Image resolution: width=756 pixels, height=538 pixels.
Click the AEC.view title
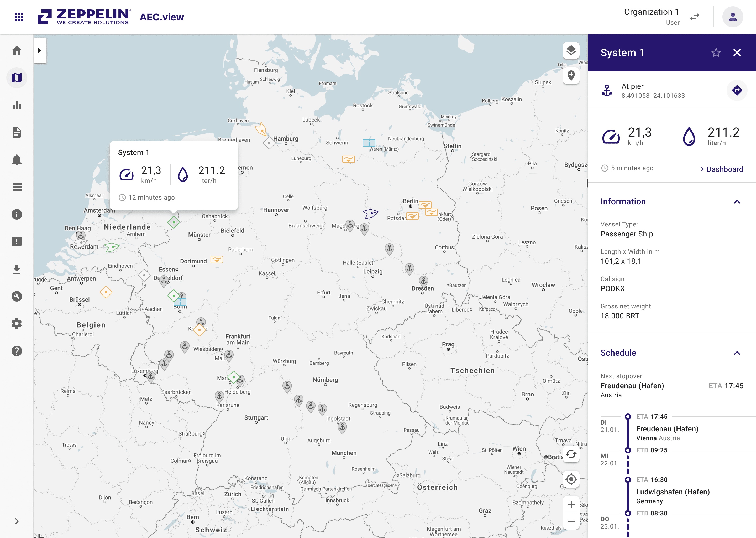(x=161, y=17)
